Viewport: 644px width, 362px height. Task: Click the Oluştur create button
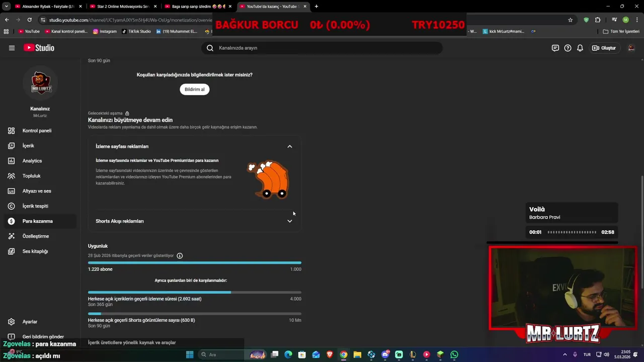[x=604, y=48]
